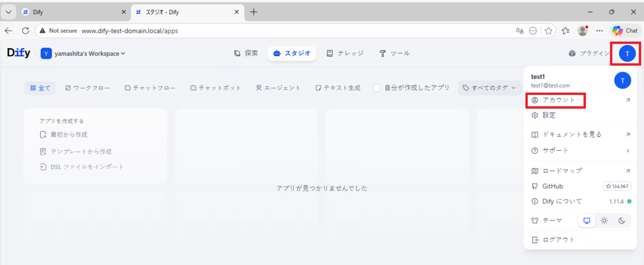Open the プラグイン page

589,53
